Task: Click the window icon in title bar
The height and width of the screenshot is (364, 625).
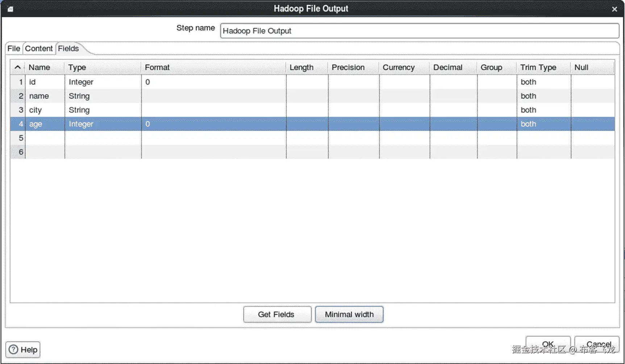Action: tap(11, 9)
